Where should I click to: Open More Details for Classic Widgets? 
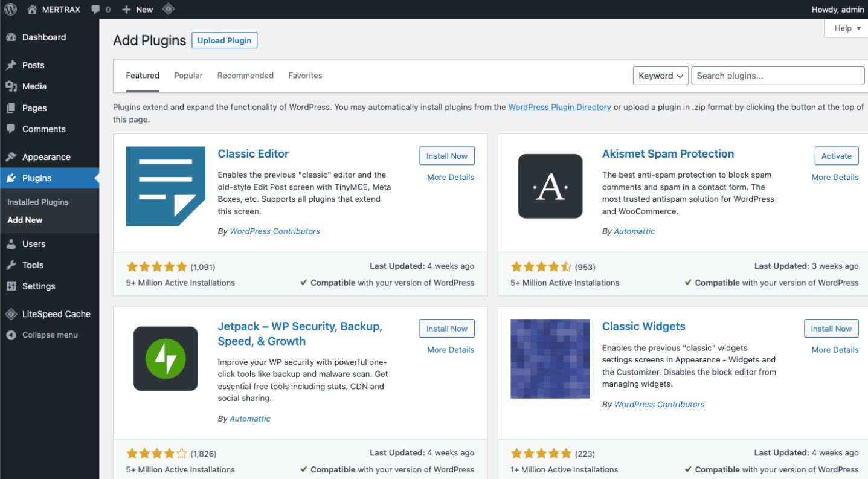point(835,350)
